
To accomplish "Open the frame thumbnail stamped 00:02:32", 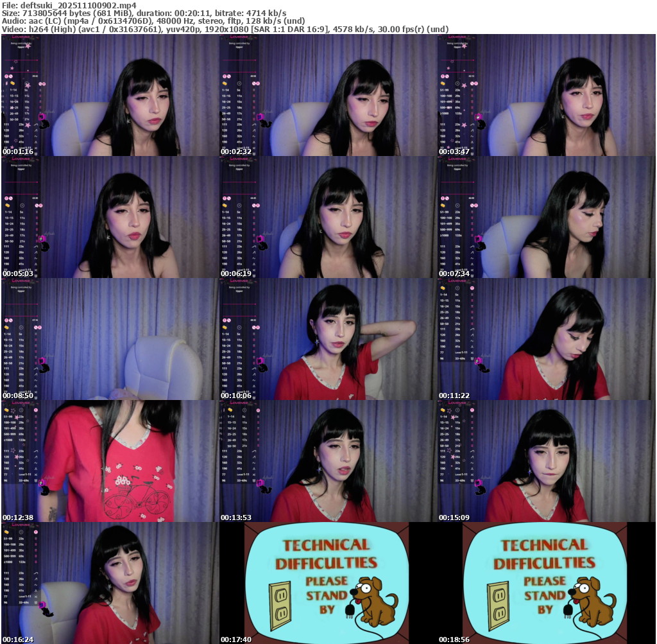I will 328,95.
